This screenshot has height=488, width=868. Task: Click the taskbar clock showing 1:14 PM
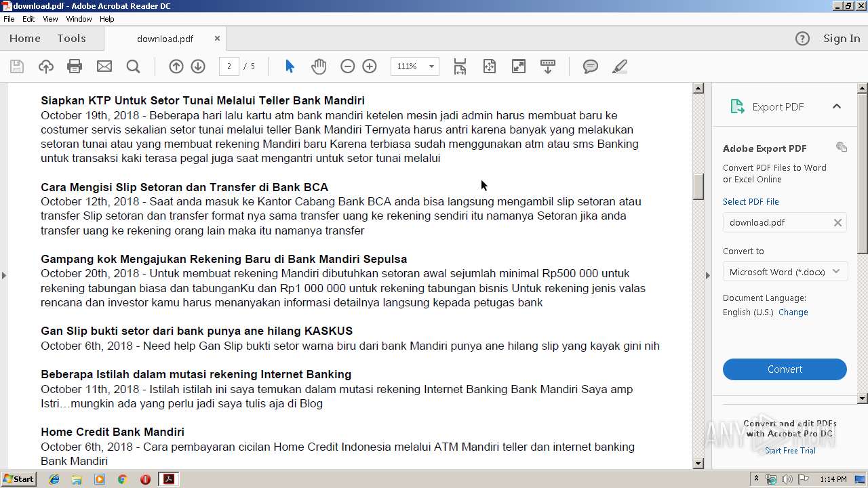(x=833, y=479)
